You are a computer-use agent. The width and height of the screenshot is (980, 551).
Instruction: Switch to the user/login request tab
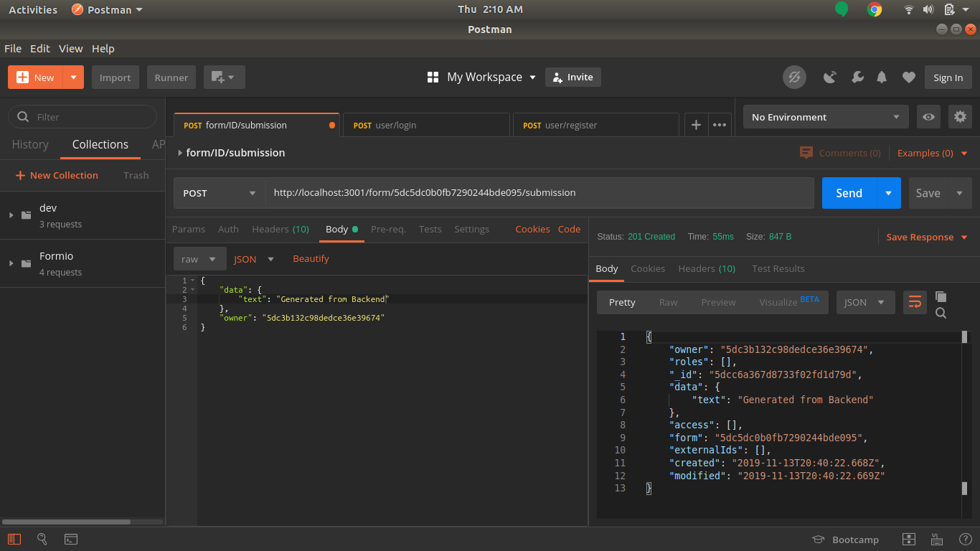pyautogui.click(x=426, y=125)
